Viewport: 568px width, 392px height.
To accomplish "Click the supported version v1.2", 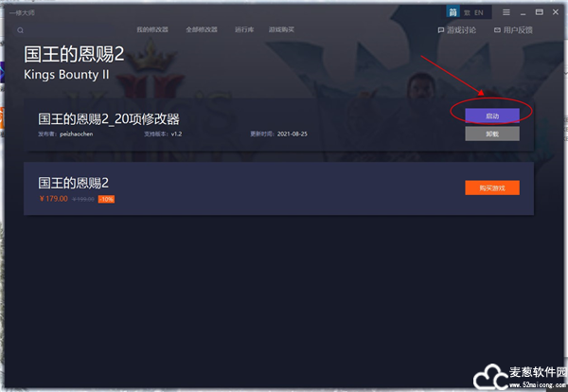I will (176, 134).
